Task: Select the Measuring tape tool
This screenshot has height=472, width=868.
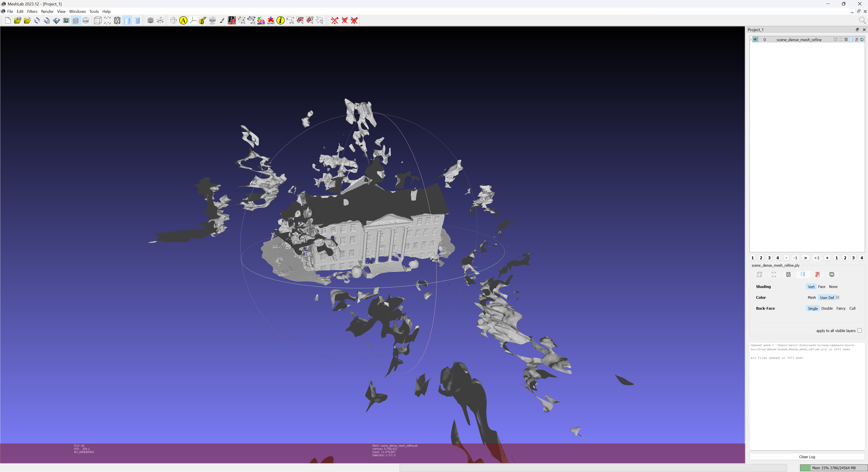Action: coord(203,21)
